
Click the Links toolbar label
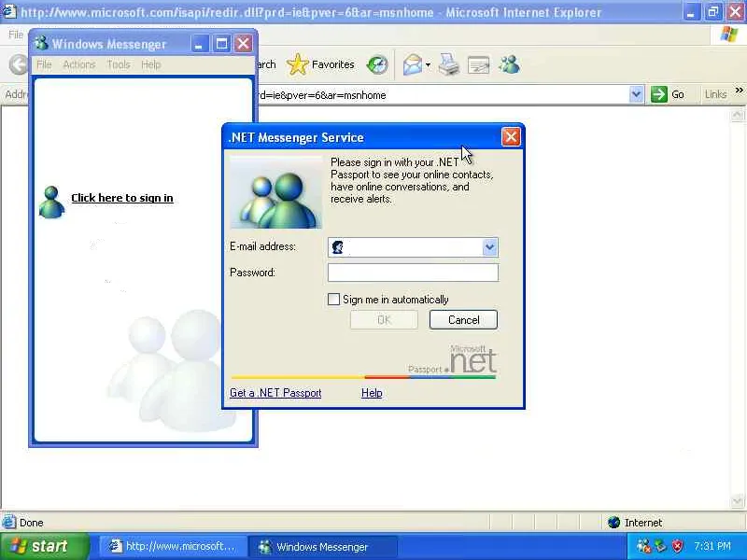[x=715, y=94]
